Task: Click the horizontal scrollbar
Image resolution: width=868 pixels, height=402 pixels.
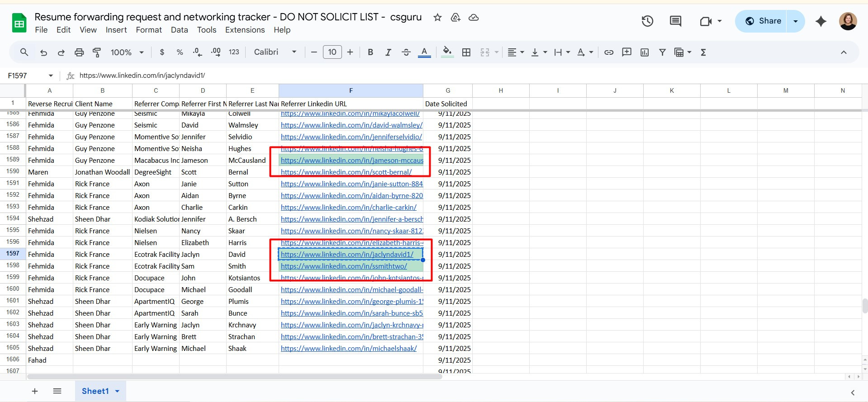Action: point(234,376)
